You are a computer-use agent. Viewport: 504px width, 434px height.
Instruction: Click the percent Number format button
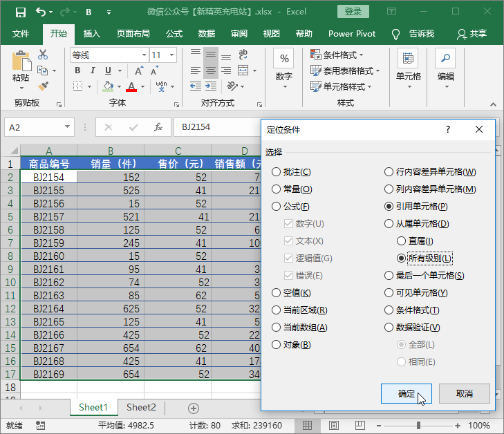tap(284, 59)
